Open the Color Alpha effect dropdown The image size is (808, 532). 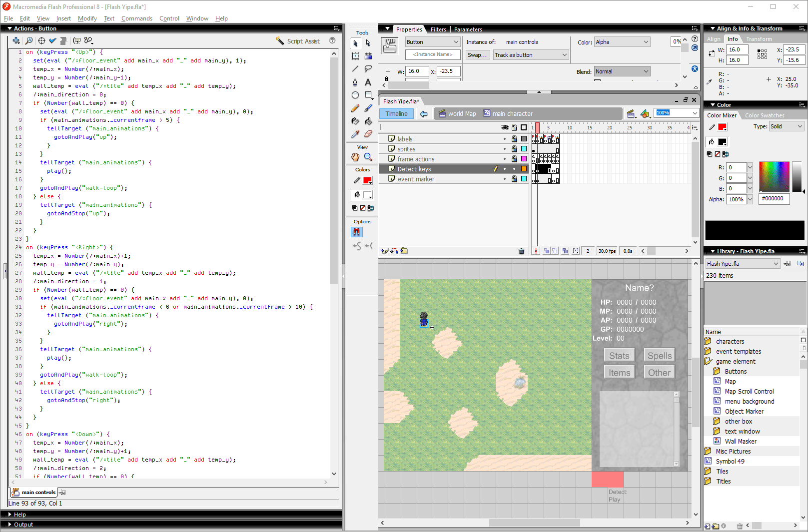(622, 42)
